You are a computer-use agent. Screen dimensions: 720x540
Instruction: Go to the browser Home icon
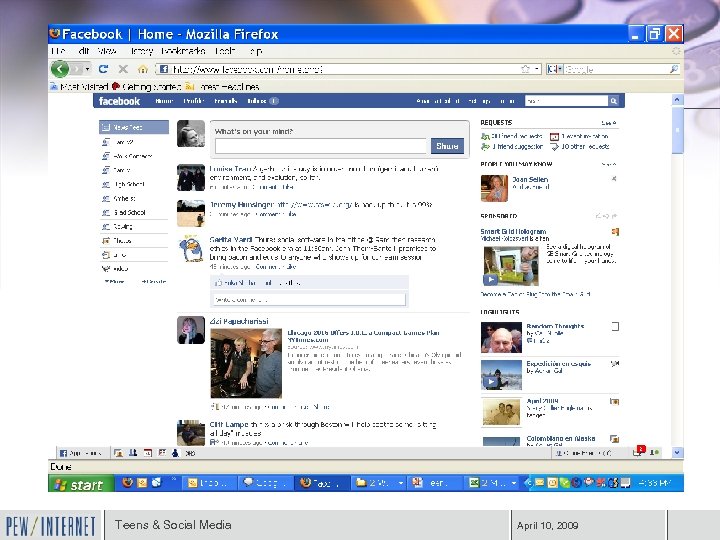coord(143,69)
